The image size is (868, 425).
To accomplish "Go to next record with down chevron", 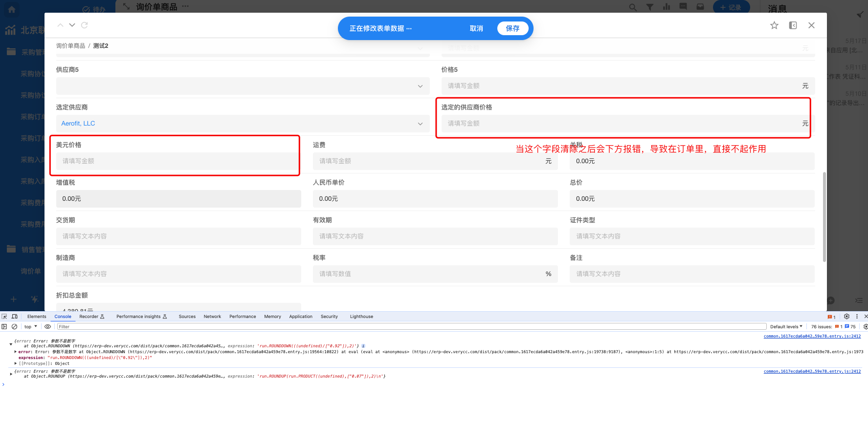I will click(72, 25).
